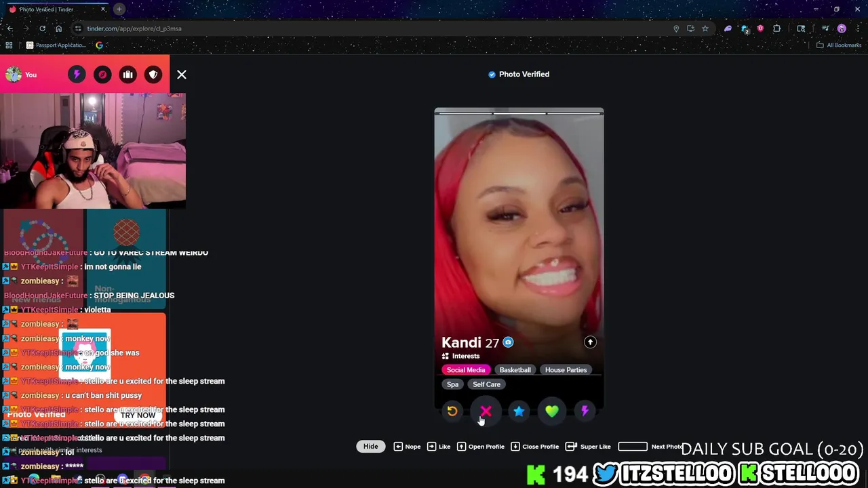This screenshot has width=868, height=488.
Task: Open a new browser tab
Action: [119, 9]
